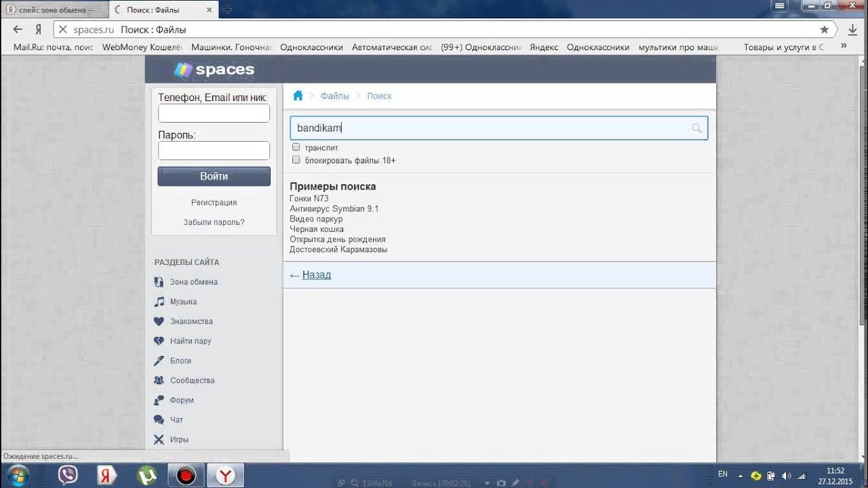Click Достоевский Карамазовы example
The width and height of the screenshot is (868, 488).
(338, 249)
